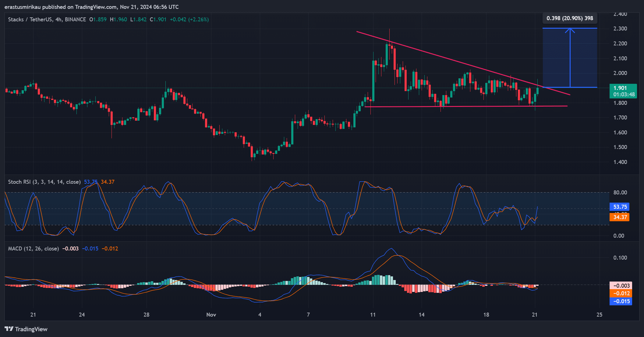Image resolution: width=644 pixels, height=337 pixels.
Task: Click the 80.00 Stoch RSI axis label
Action: tap(620, 193)
